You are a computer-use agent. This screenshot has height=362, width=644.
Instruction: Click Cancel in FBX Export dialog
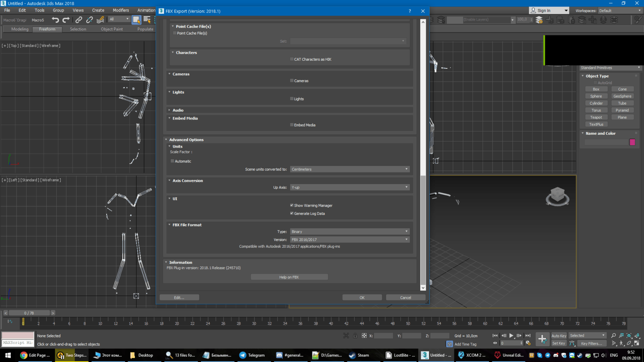[405, 298]
